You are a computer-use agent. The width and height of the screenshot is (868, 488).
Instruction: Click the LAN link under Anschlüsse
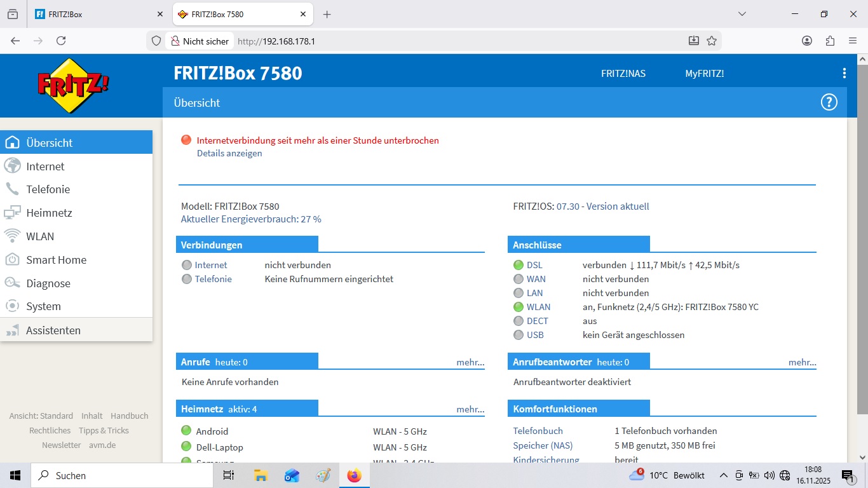[x=535, y=293]
